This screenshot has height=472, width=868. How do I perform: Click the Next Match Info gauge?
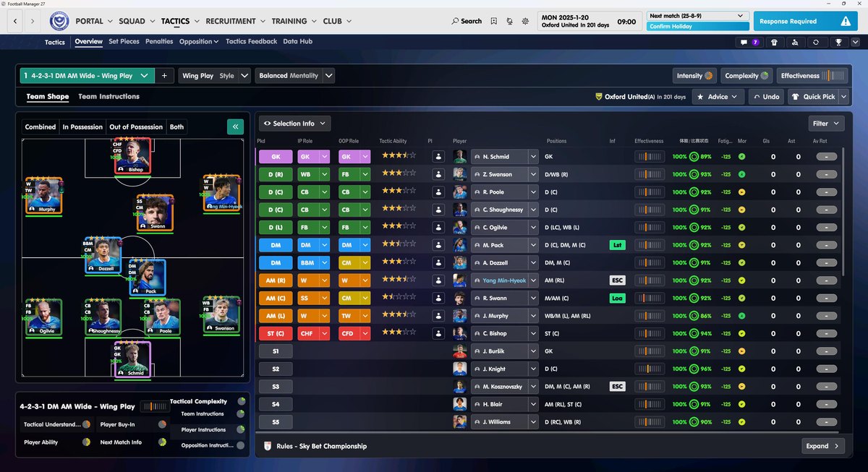[162, 442]
